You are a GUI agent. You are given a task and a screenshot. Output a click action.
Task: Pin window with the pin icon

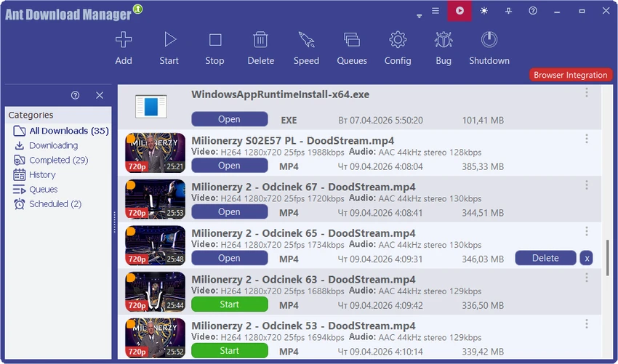508,11
